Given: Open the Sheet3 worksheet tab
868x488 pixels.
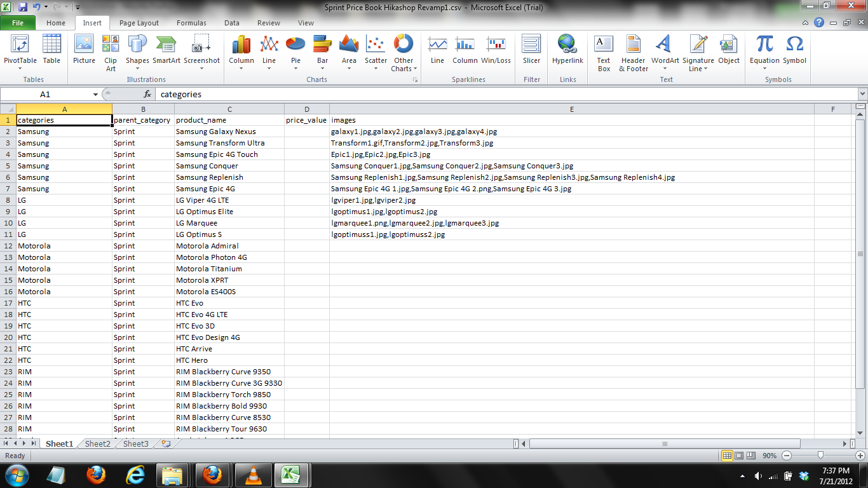Looking at the screenshot, I should [136, 444].
